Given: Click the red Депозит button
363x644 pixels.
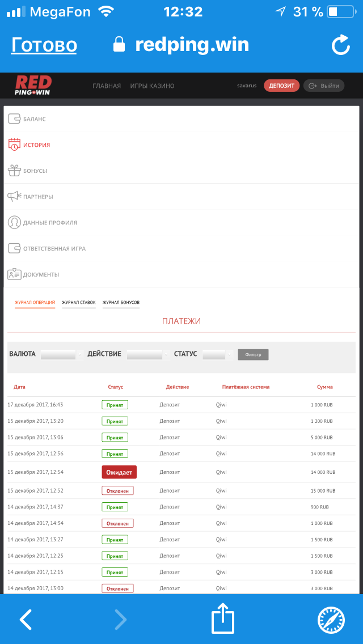Looking at the screenshot, I should tap(281, 86).
